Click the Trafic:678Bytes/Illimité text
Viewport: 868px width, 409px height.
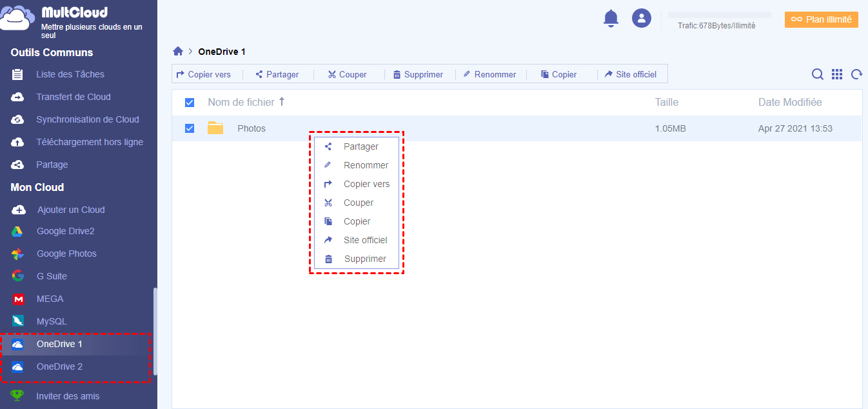pos(716,26)
